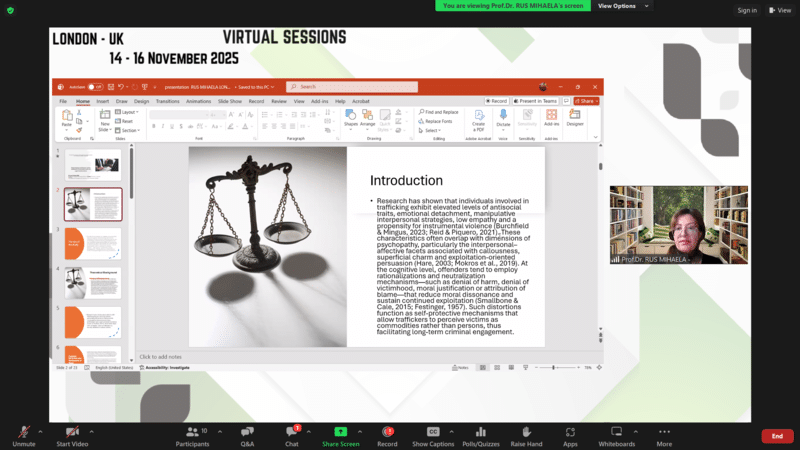Image resolution: width=800 pixels, height=450 pixels.
Task: Select the Prof.Dr. RUS MIHAELA video thumbnail
Action: [x=678, y=225]
